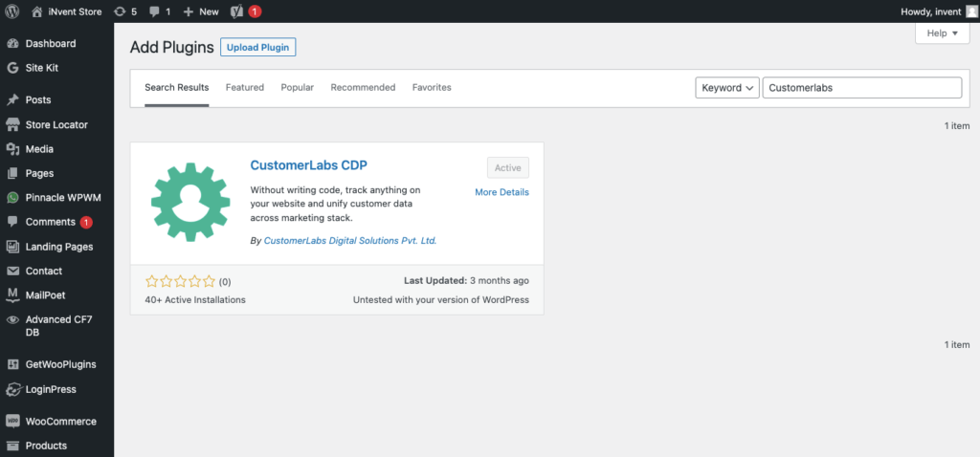
Task: Open the Yoast SEO icon with notification
Action: tap(237, 11)
